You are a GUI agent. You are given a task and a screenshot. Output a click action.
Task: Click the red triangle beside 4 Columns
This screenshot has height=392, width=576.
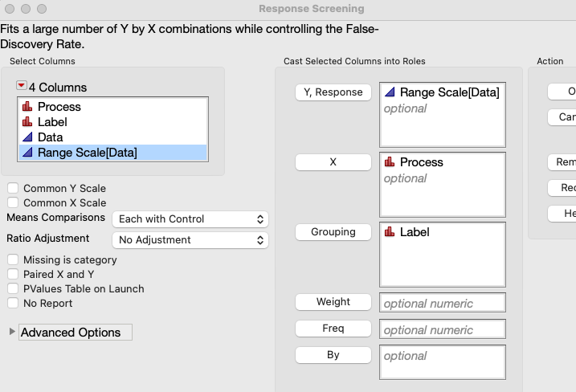click(21, 86)
